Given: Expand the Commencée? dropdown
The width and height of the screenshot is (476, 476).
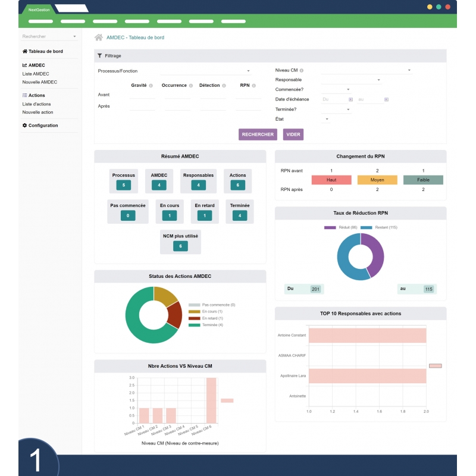Looking at the screenshot, I should pyautogui.click(x=348, y=89).
